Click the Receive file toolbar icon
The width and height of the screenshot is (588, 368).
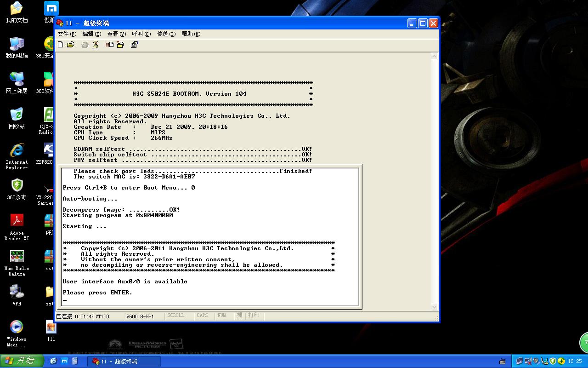coord(120,45)
